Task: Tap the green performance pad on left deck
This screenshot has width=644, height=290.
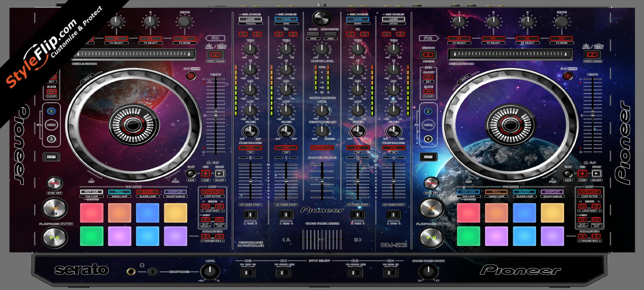Action: (91, 236)
